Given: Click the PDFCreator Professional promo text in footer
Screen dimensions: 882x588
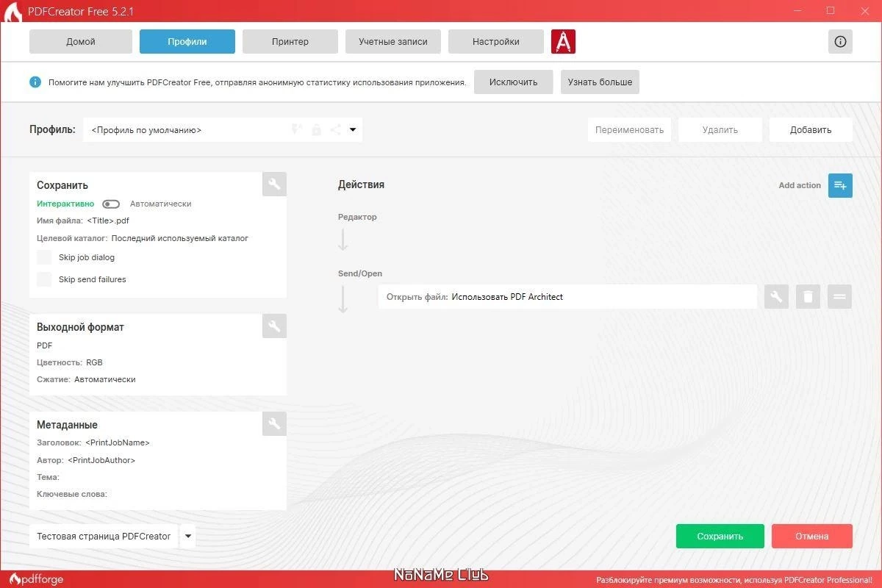Looking at the screenshot, I should [x=734, y=579].
